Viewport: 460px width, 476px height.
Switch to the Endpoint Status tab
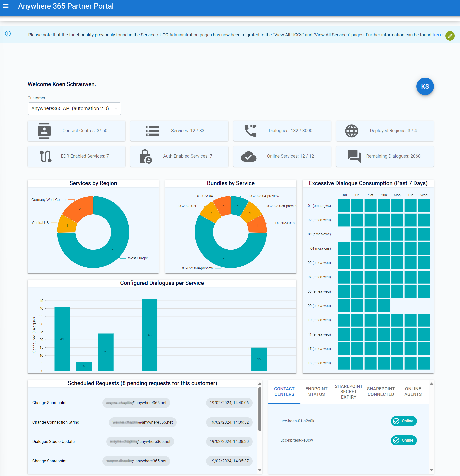[x=316, y=392]
